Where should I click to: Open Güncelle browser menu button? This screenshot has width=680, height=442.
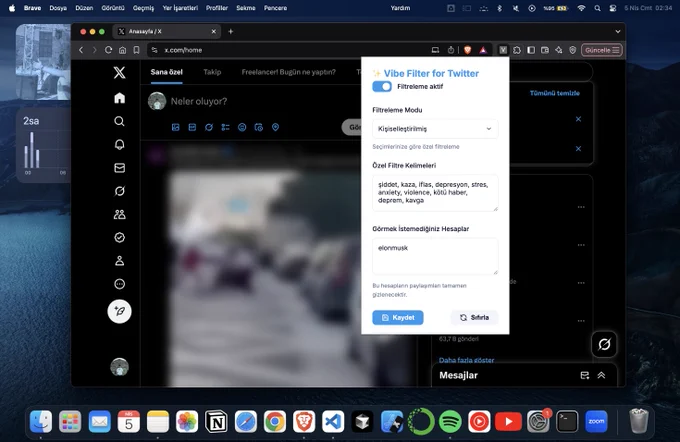[x=602, y=50]
